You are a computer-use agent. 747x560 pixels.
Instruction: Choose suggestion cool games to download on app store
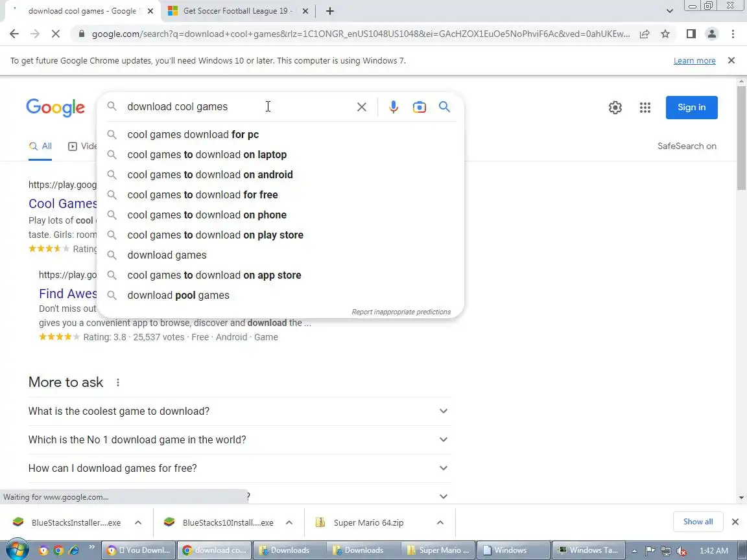tap(280, 275)
